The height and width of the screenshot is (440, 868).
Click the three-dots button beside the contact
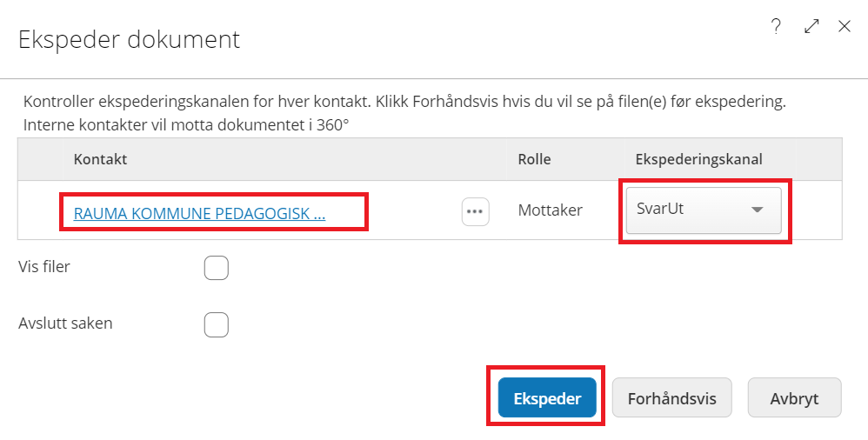[x=475, y=211]
